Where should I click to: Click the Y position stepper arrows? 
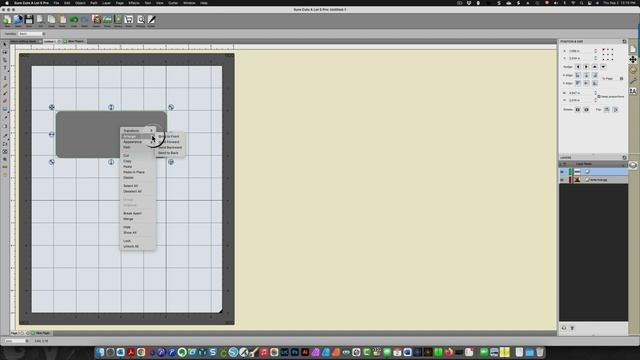click(596, 58)
